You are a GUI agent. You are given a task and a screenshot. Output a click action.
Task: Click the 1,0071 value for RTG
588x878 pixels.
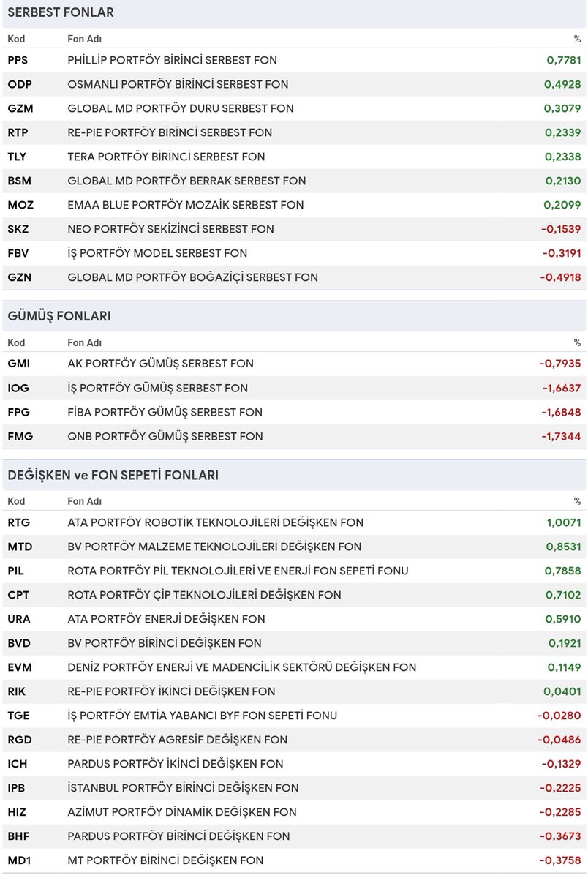tap(563, 522)
